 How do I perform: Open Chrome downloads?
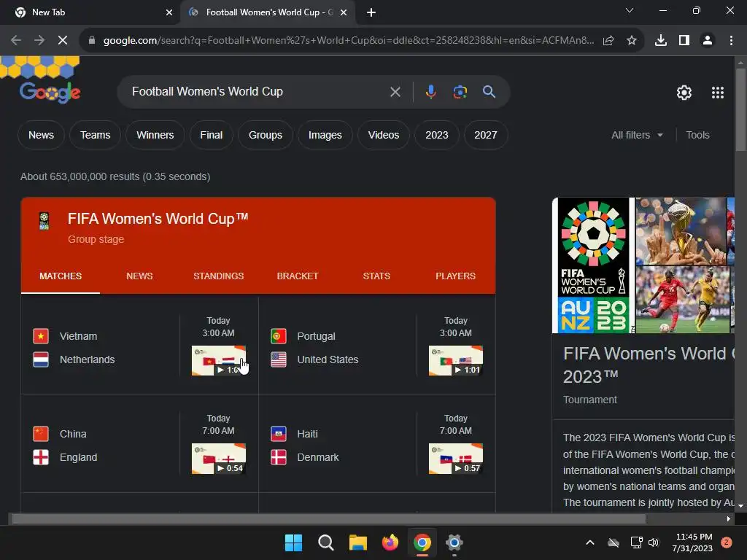(661, 41)
